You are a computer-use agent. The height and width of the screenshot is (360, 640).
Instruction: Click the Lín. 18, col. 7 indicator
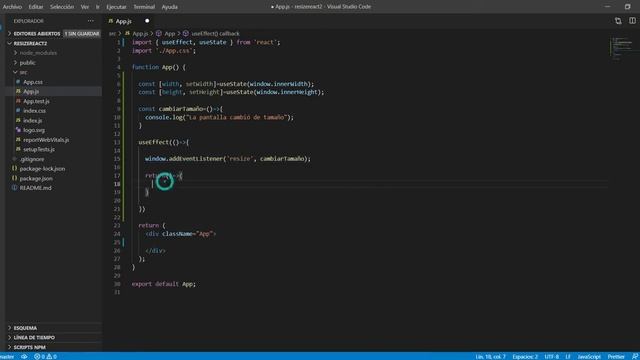point(490,356)
